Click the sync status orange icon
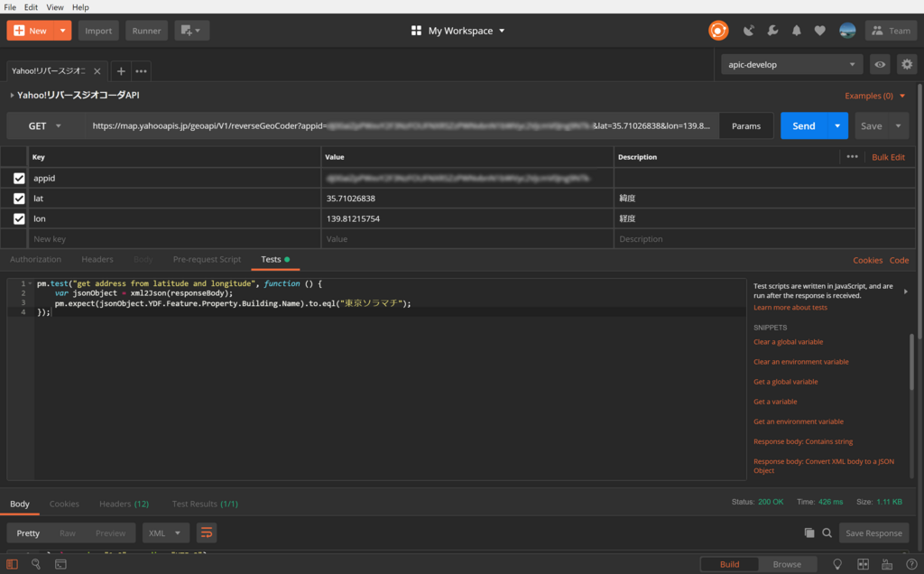Screen dimensions: 924x574 coord(717,31)
